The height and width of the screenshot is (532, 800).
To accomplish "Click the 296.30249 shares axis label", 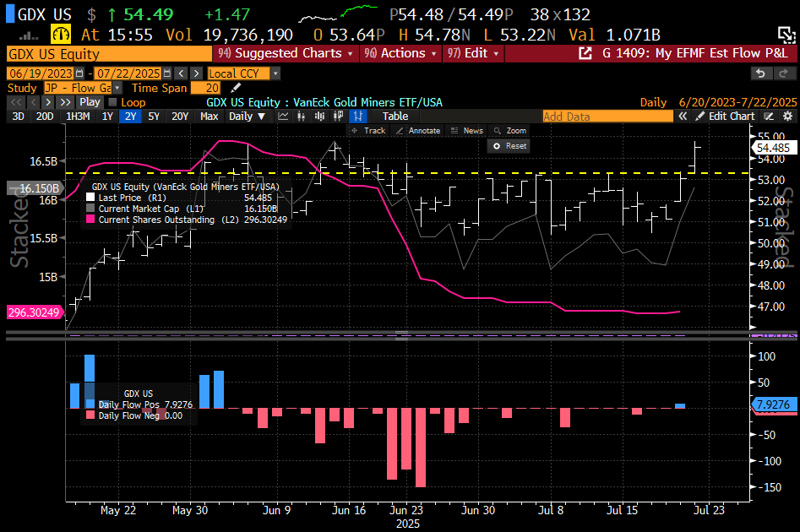I will (x=34, y=312).
